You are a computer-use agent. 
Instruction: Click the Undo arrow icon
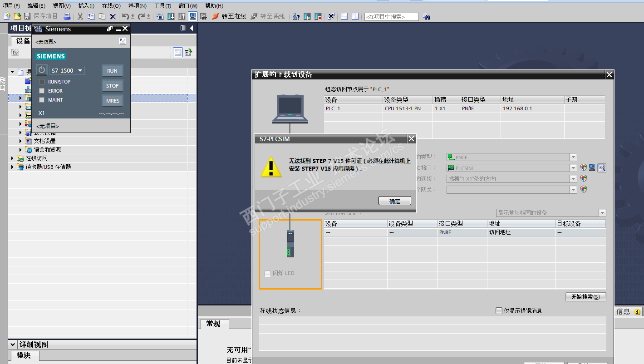(x=126, y=16)
